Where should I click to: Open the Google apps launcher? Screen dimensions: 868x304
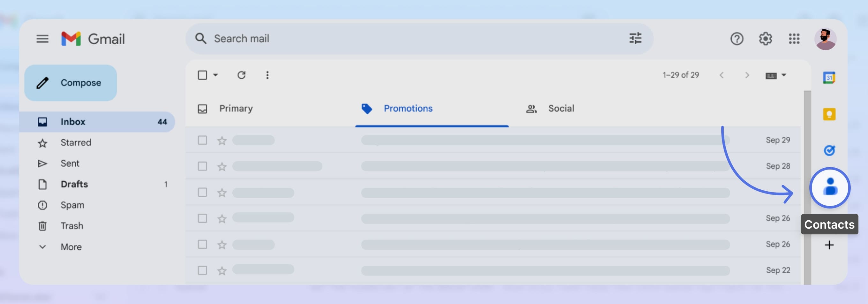tap(794, 38)
